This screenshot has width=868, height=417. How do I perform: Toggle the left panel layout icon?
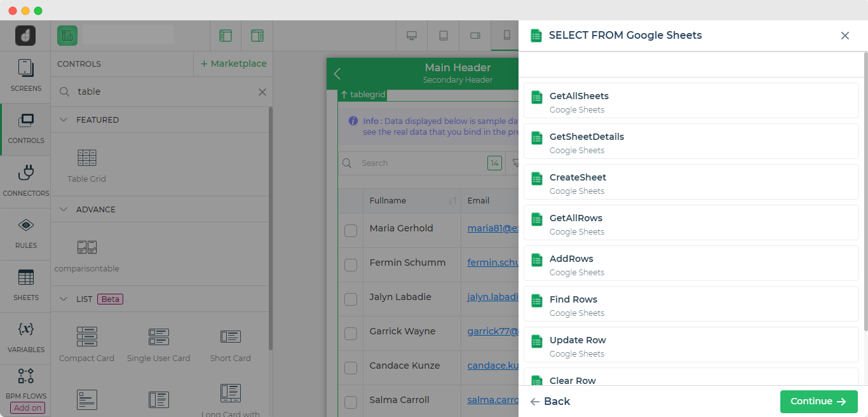pos(226,36)
